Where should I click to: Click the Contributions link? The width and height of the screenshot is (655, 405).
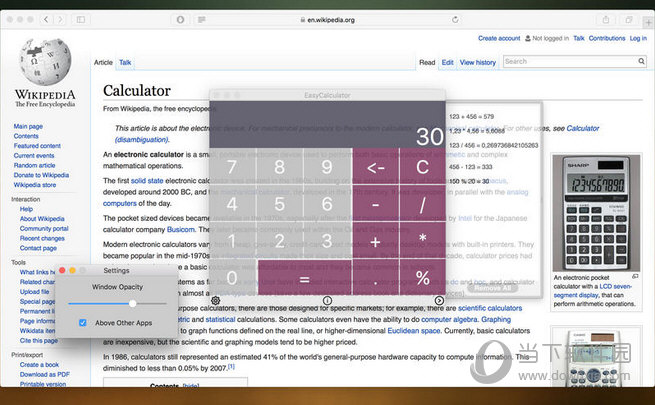(x=607, y=38)
